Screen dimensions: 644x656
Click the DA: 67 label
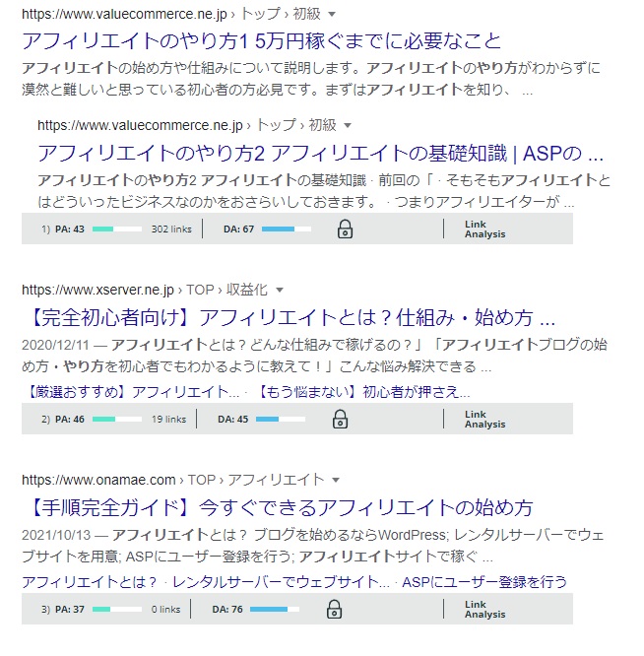[238, 230]
